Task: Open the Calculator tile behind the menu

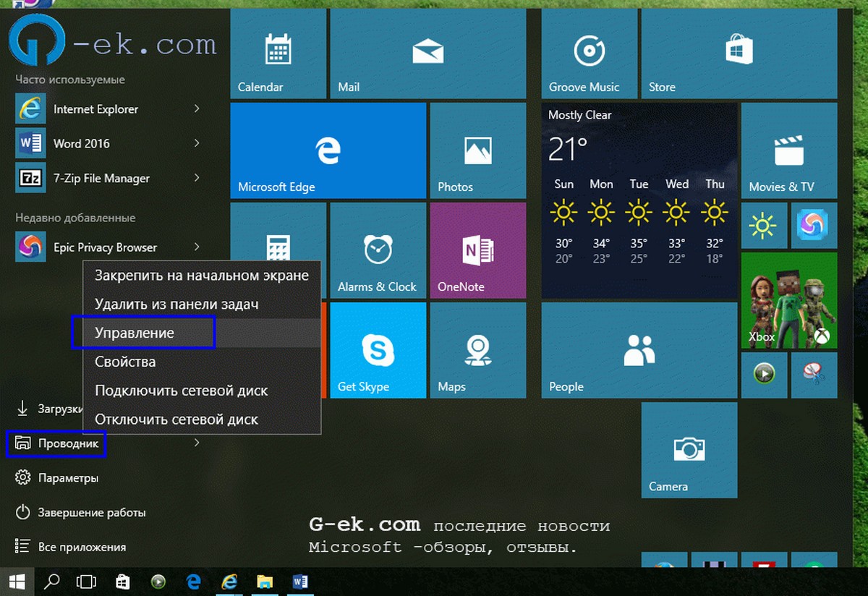Action: click(x=278, y=231)
